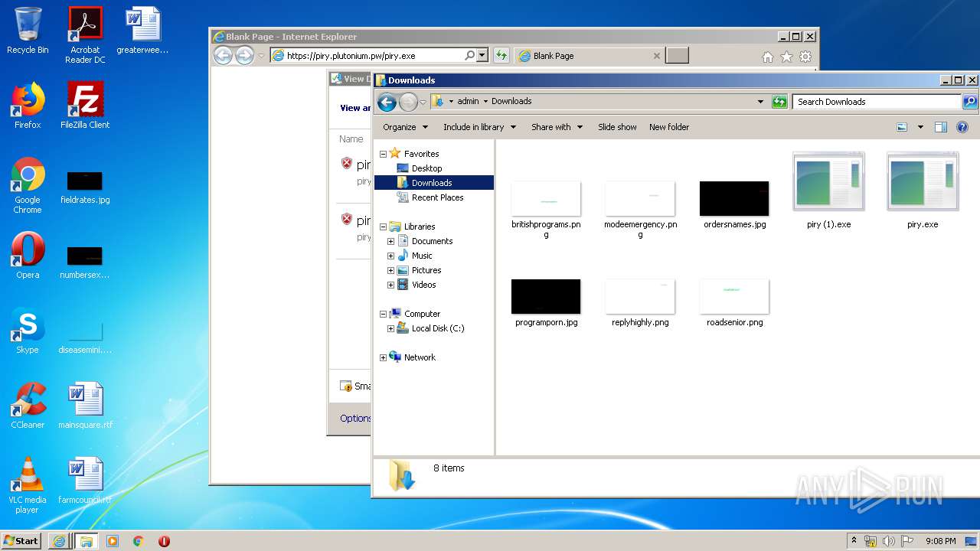Click the Explorer Forward arrow button
Viewport: 980px width, 551px height.
point(408,102)
